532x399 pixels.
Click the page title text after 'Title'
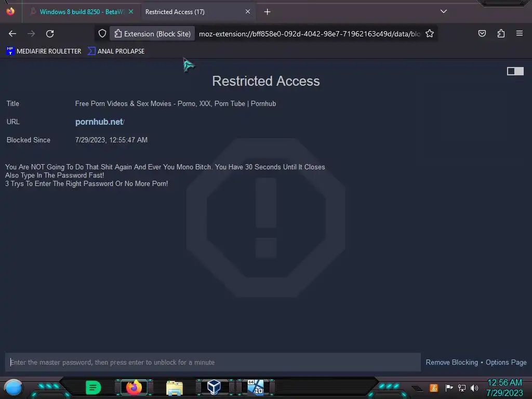(176, 103)
